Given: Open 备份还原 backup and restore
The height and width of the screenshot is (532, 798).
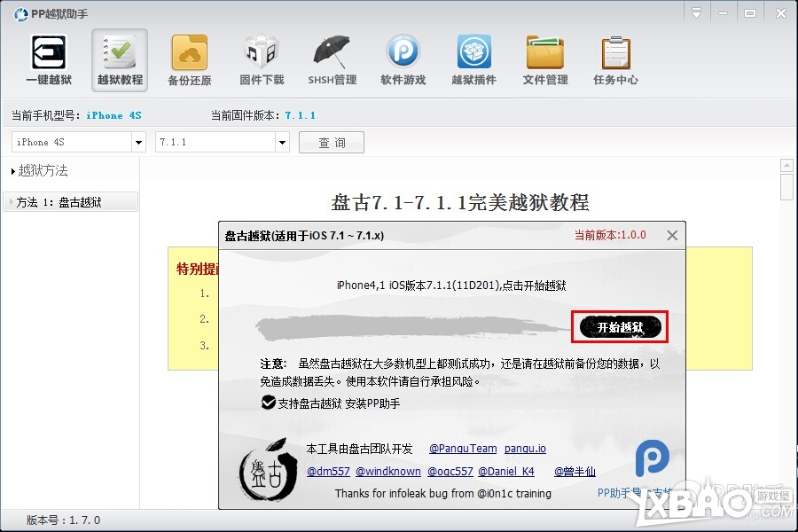Looking at the screenshot, I should [190, 58].
